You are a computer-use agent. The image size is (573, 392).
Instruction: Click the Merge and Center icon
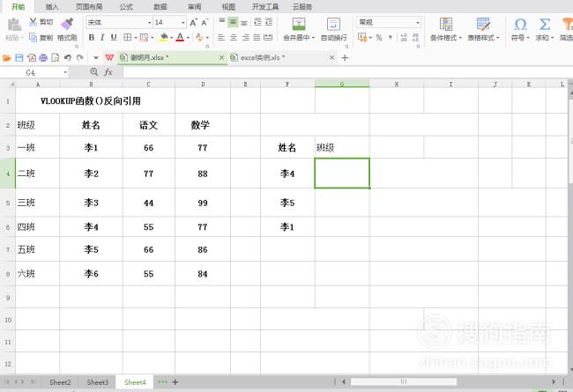click(299, 24)
